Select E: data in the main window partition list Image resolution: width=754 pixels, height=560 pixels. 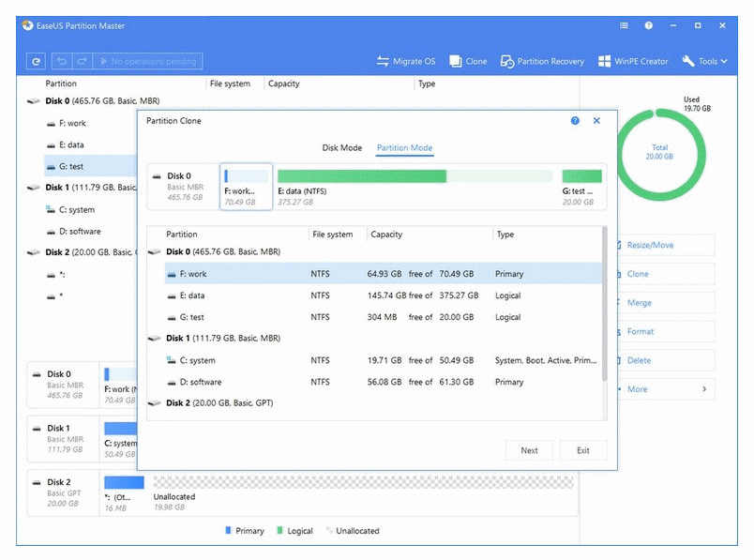(x=71, y=144)
